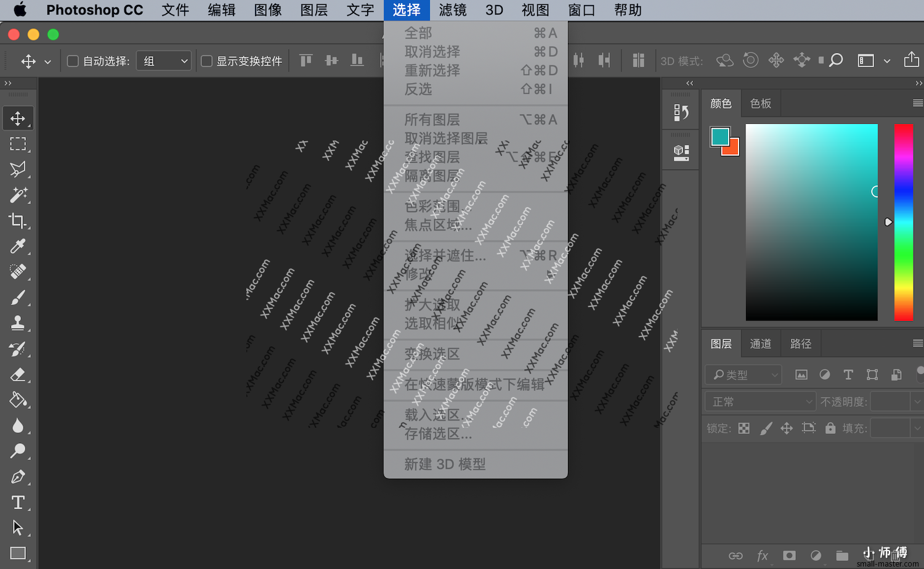Open the Layers panel flyout menu
This screenshot has height=569, width=924.
pyautogui.click(x=917, y=343)
